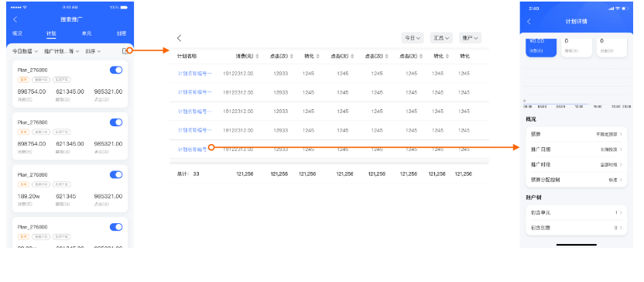This screenshot has width=644, height=282.
Task: Tap battery icon in 搜索推广 status bar
Action: pyautogui.click(x=124, y=8)
